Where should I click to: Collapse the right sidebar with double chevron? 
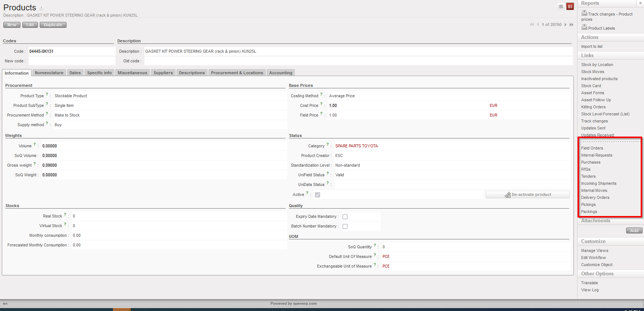[x=641, y=3]
